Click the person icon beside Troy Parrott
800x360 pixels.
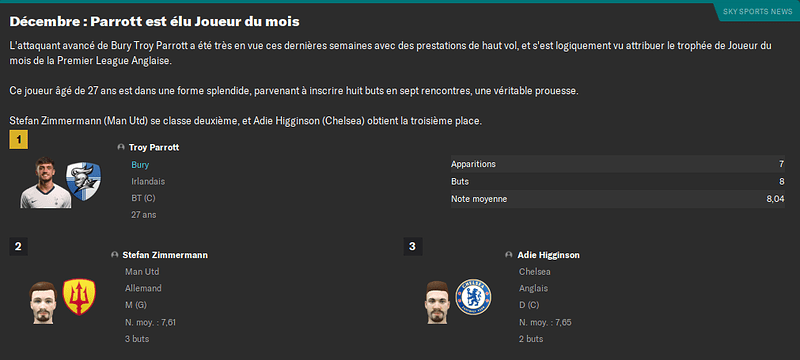(x=121, y=147)
